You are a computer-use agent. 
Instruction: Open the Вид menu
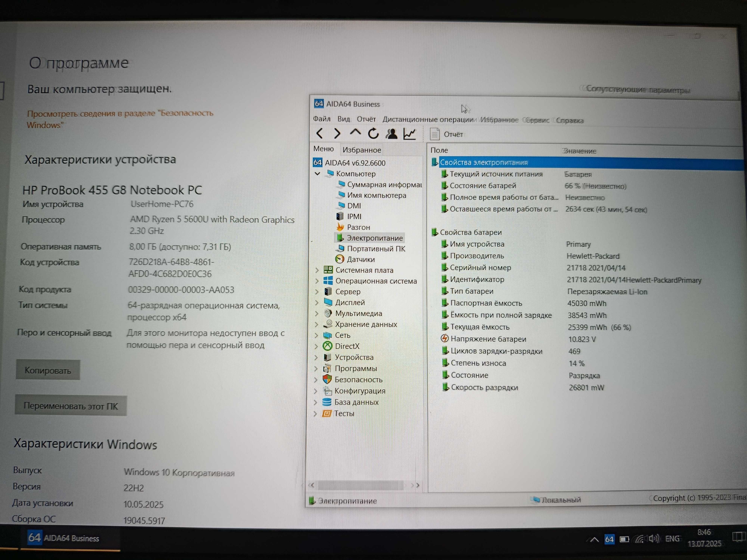point(343,119)
